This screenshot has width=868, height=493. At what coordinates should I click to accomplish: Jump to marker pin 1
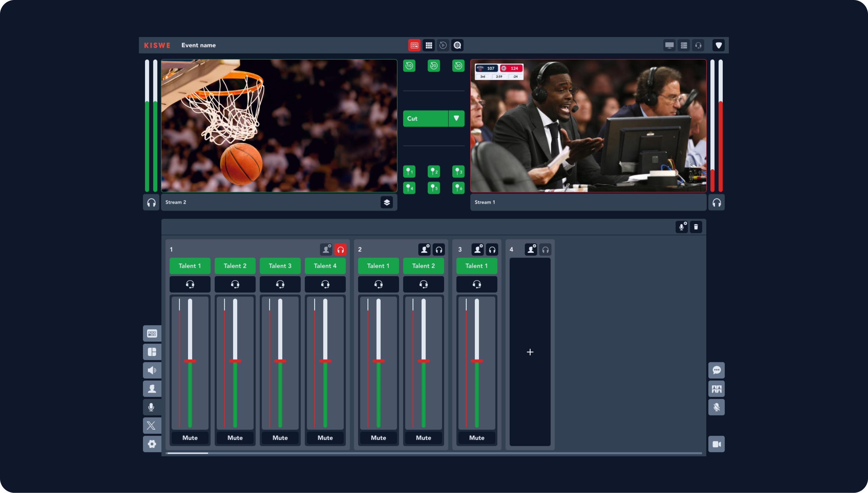click(409, 172)
